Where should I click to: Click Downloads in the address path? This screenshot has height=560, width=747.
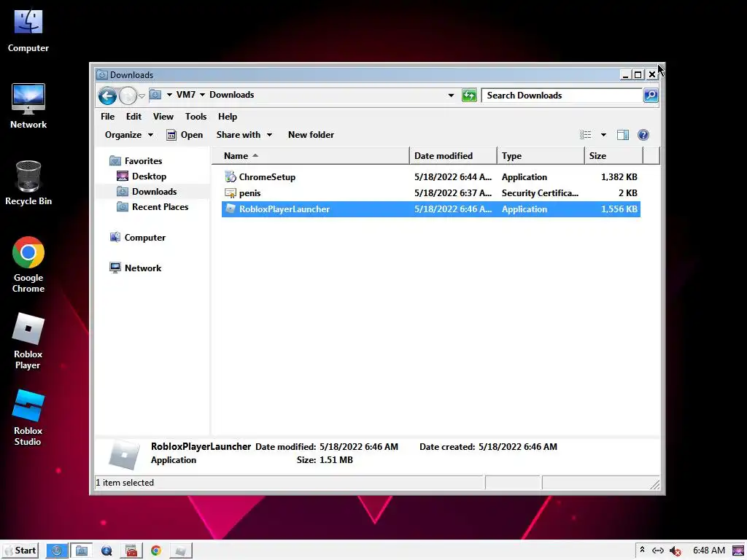pos(231,95)
